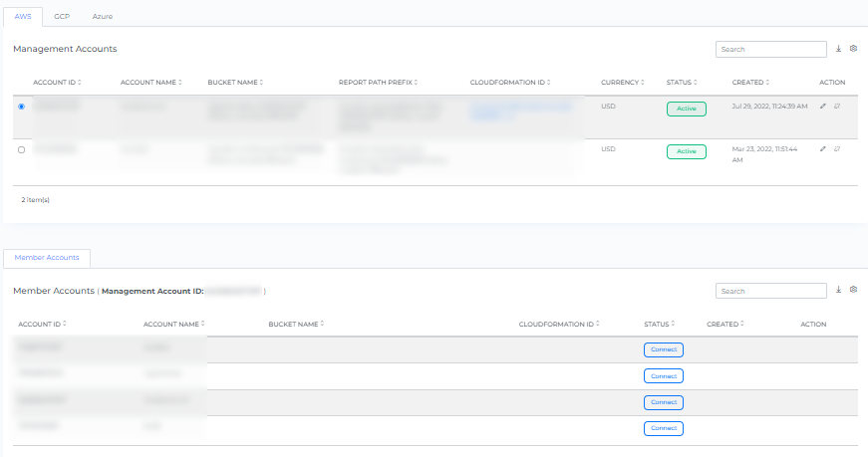Click the Management Accounts search field
The width and height of the screenshot is (868, 457).
click(x=770, y=49)
